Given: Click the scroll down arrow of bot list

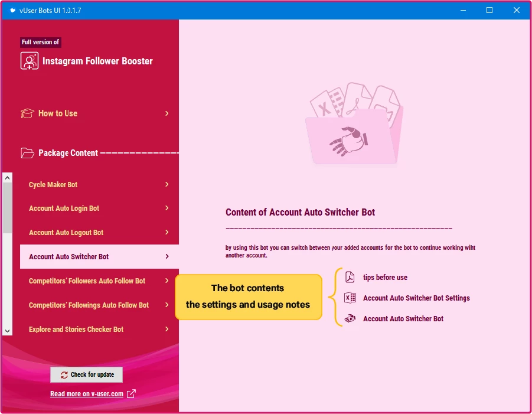Looking at the screenshot, I should (x=8, y=331).
